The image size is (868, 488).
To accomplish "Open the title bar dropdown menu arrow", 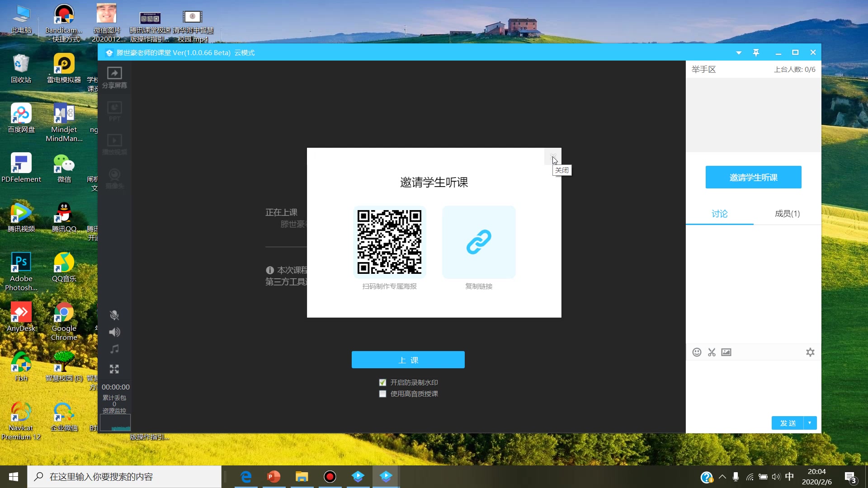I will point(739,53).
